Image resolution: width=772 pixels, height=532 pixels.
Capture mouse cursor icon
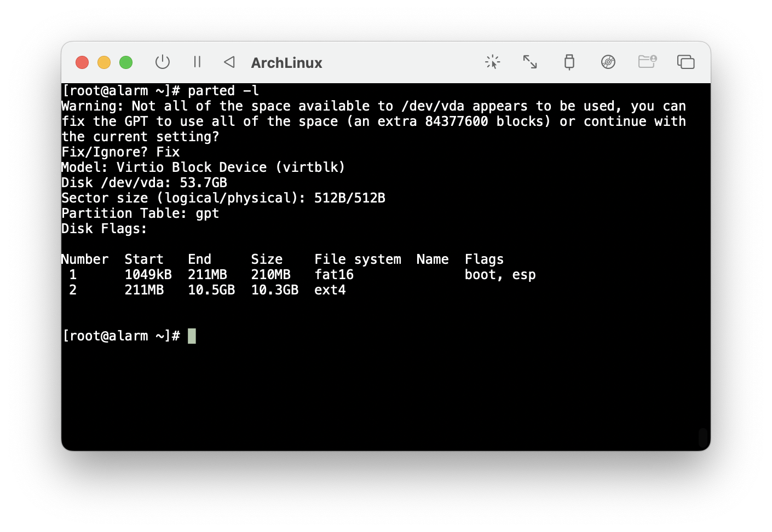[493, 62]
